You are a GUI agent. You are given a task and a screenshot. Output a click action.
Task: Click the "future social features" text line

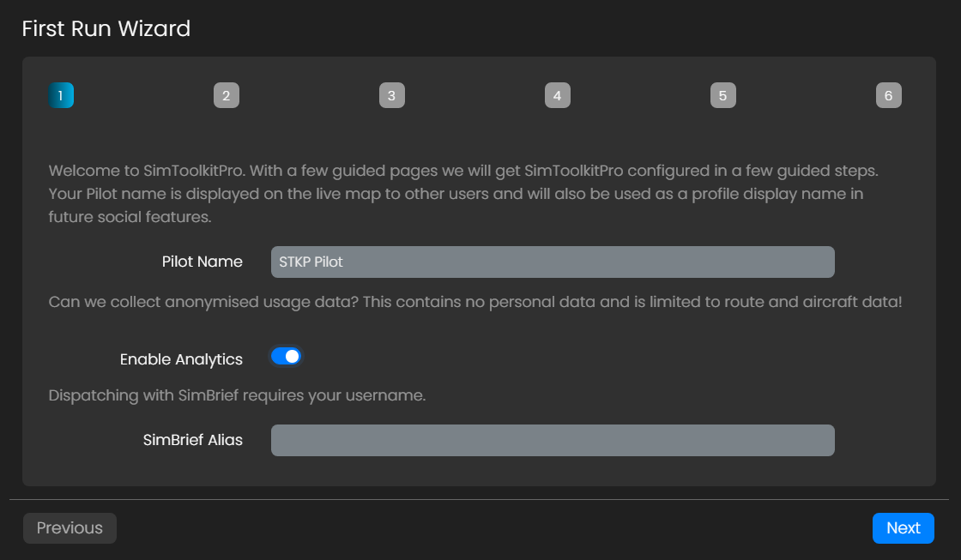pos(130,217)
